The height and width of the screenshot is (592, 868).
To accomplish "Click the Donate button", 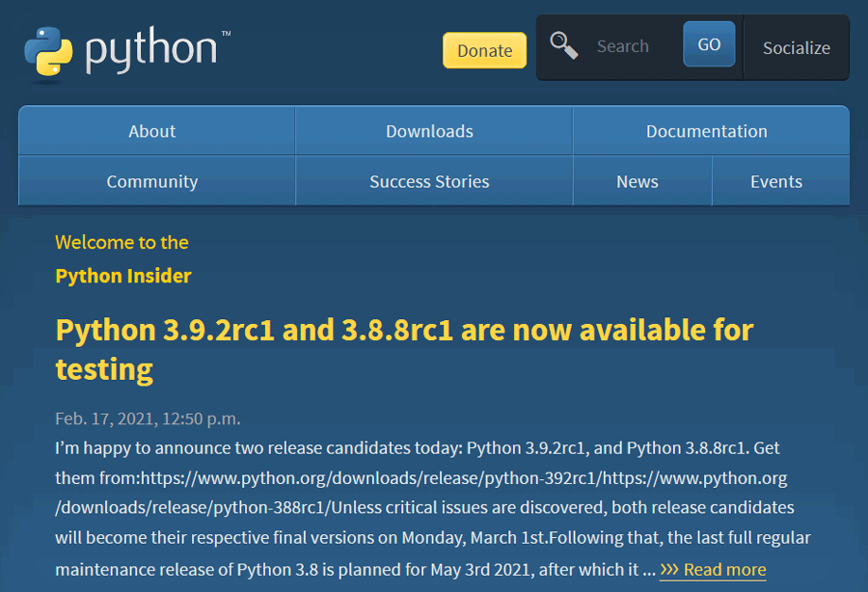I will [483, 49].
